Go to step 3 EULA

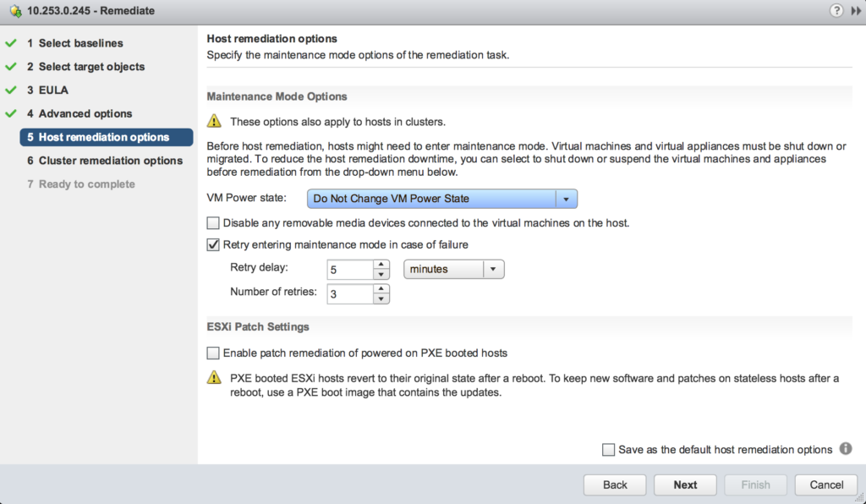47,90
